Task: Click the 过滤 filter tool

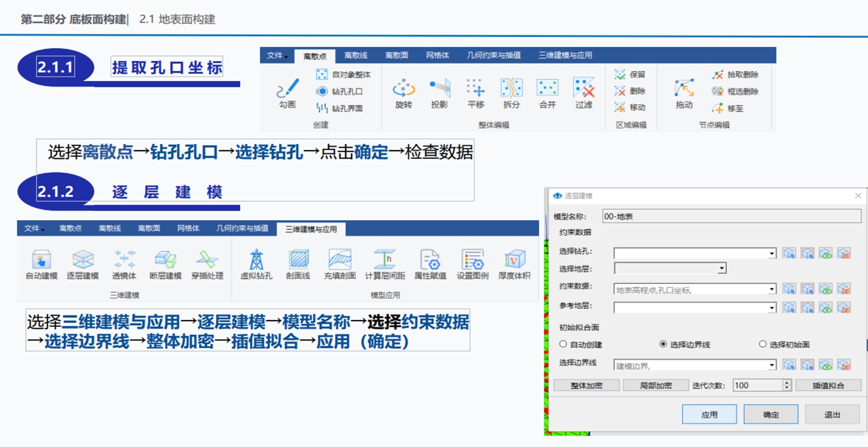Action: click(x=583, y=93)
